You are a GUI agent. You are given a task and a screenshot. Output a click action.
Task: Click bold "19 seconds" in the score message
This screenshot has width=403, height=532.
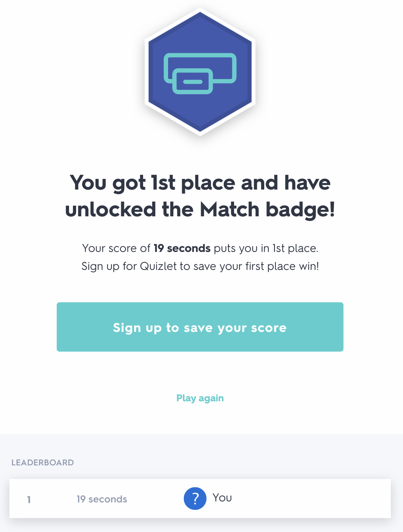pyautogui.click(x=182, y=248)
